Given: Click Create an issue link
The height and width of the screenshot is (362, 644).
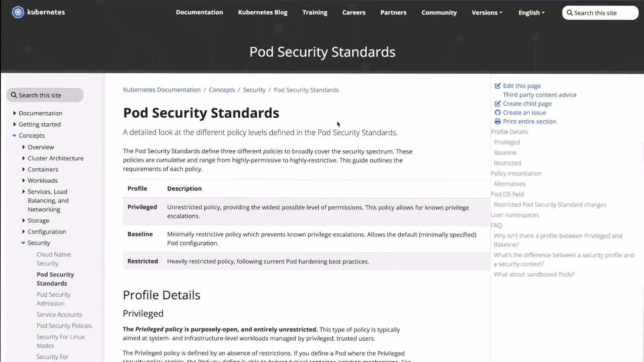Looking at the screenshot, I should click(524, 113).
